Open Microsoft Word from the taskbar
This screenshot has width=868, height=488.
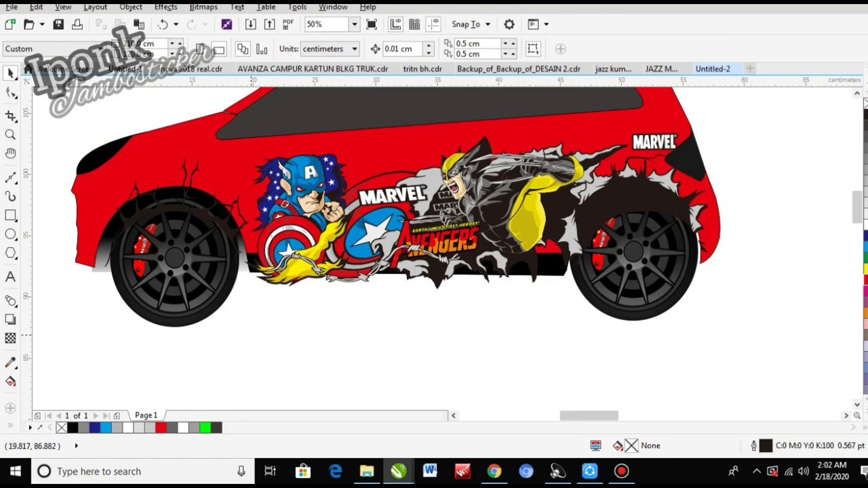pos(430,471)
